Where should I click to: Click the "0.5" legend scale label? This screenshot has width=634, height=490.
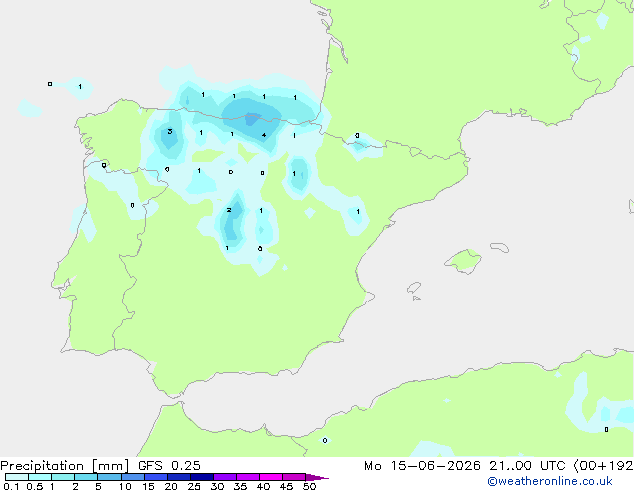coord(34,486)
